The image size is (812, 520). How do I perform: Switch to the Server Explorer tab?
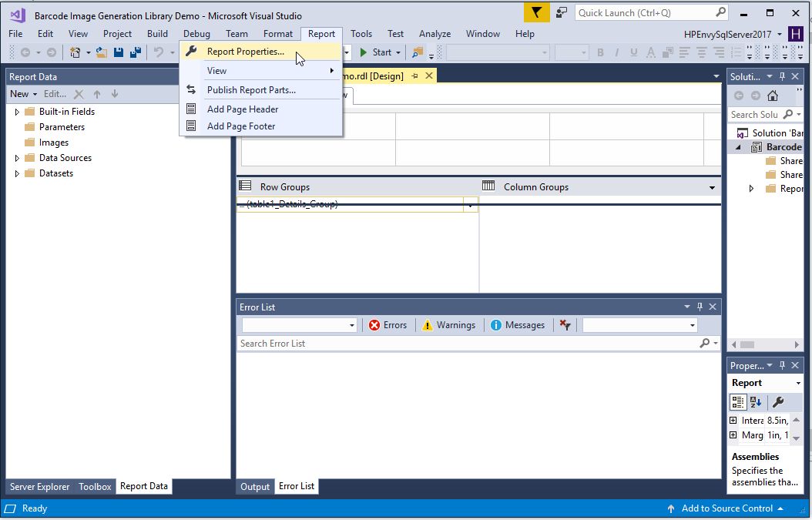coord(39,486)
